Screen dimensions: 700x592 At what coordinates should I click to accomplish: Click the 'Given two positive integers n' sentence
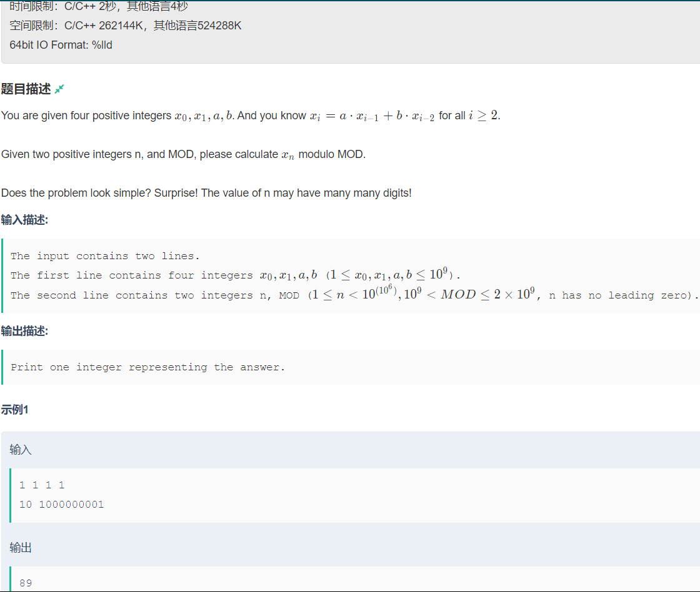(184, 154)
